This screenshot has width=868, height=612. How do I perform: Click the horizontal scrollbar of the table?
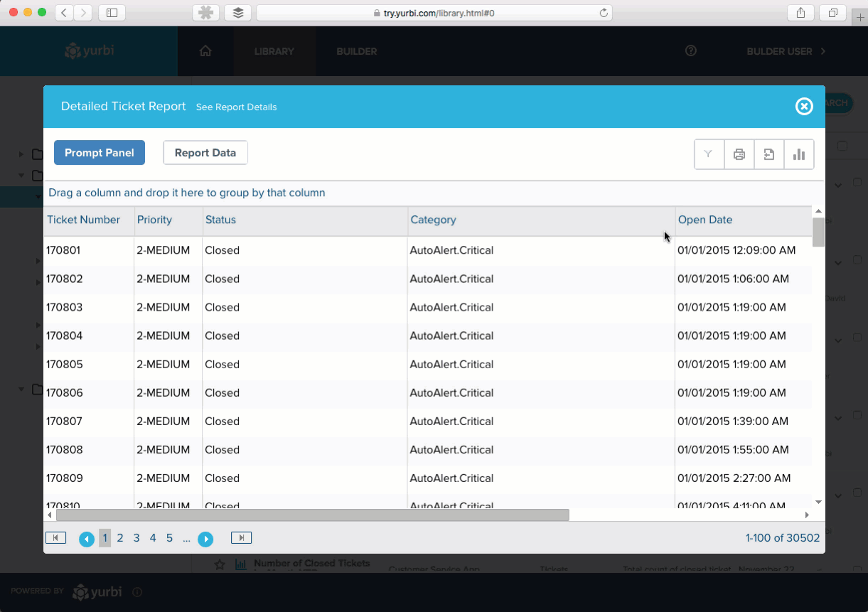pyautogui.click(x=313, y=515)
